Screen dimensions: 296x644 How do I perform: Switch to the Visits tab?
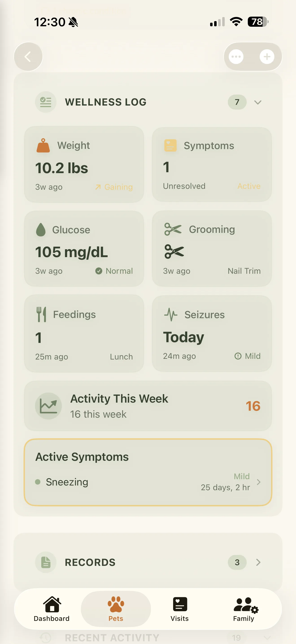pos(180,609)
